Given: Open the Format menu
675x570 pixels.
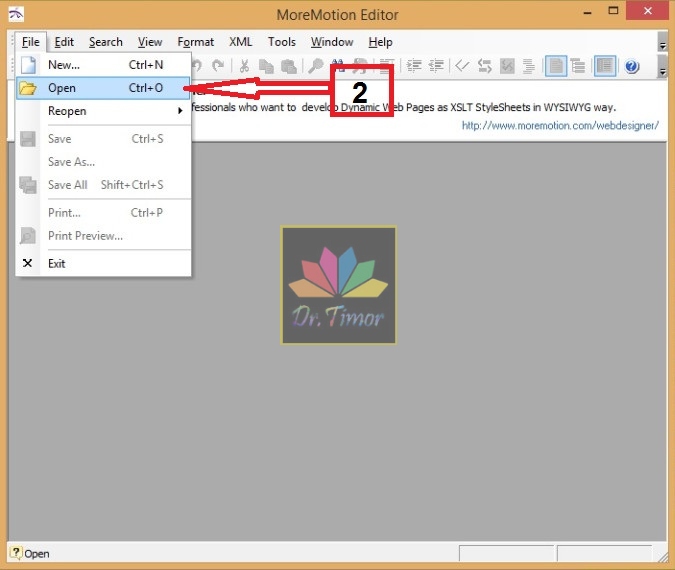Looking at the screenshot, I should [x=195, y=42].
